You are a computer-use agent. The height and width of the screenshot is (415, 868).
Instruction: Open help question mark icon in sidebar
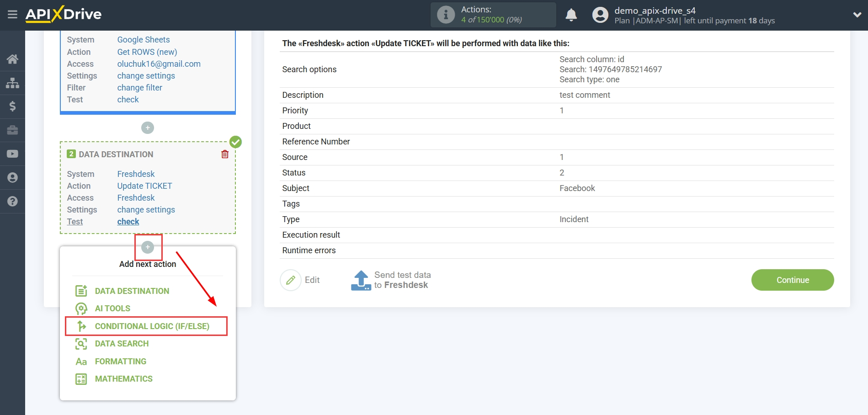coord(12,202)
